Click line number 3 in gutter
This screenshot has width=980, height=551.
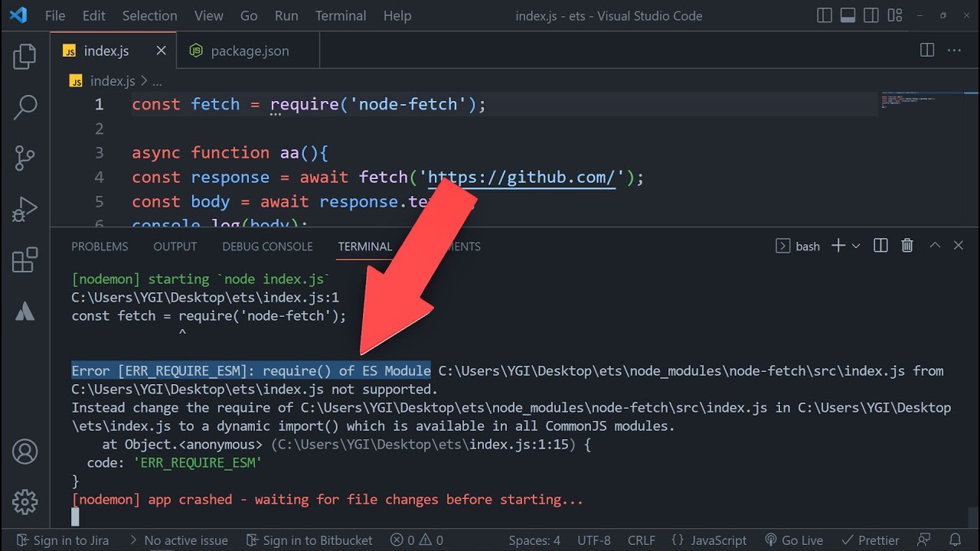coord(99,153)
